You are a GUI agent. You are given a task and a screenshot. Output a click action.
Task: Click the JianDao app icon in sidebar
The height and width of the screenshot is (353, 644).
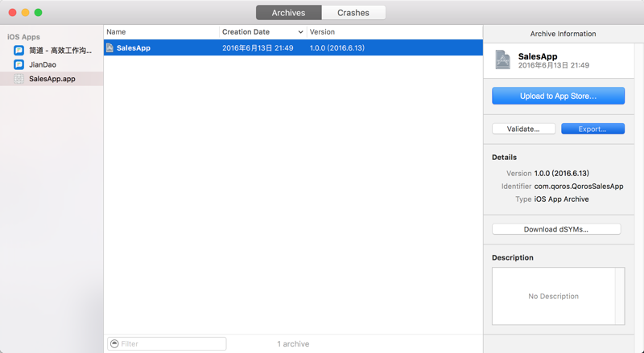19,64
